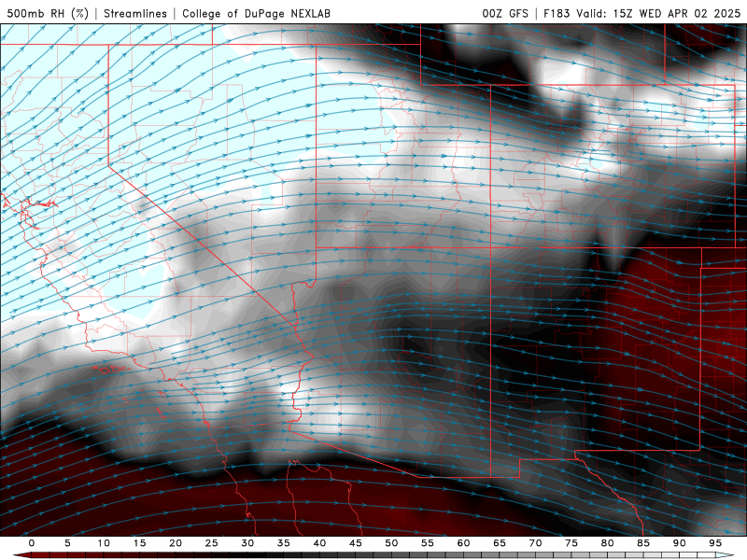This screenshot has height=560, width=747.
Task: Click the 50 label on the colorbar
Action: click(391, 543)
